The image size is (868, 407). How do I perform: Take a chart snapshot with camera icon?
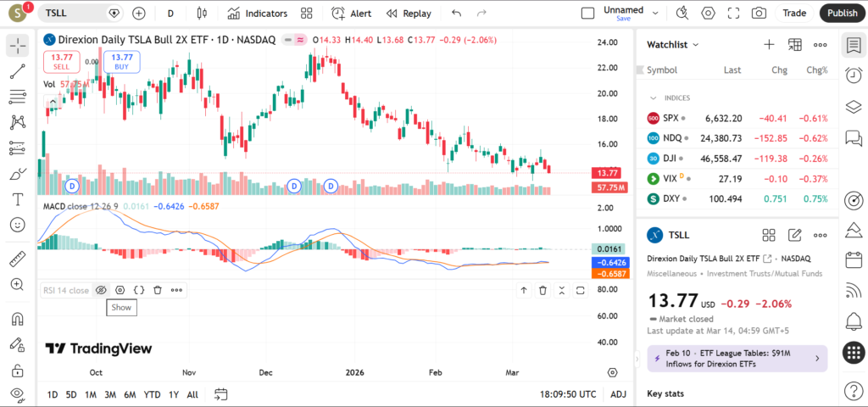pos(759,14)
